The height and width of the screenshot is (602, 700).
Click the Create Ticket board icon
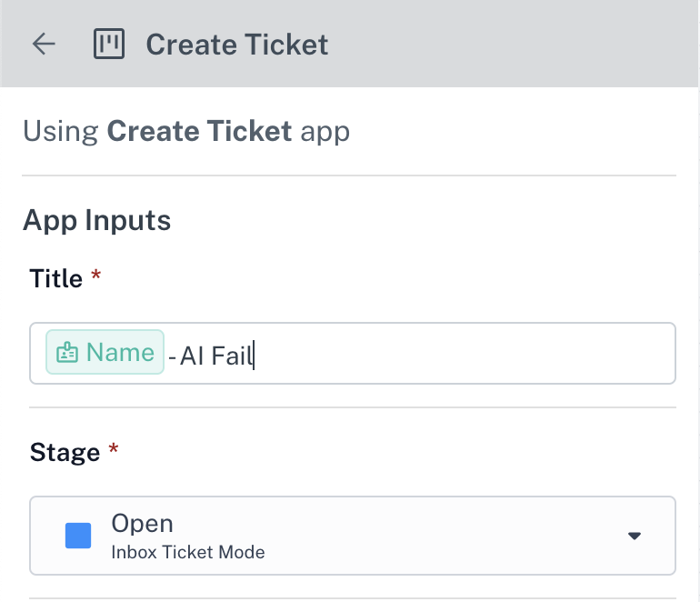tap(109, 44)
